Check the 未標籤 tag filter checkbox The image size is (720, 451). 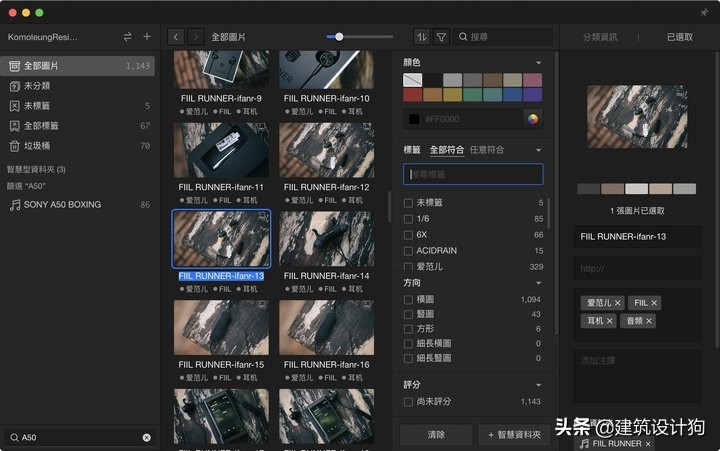tap(408, 203)
